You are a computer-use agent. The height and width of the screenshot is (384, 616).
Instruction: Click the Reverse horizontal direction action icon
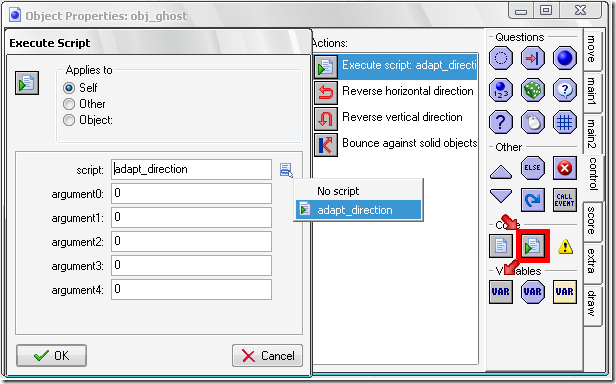click(326, 93)
